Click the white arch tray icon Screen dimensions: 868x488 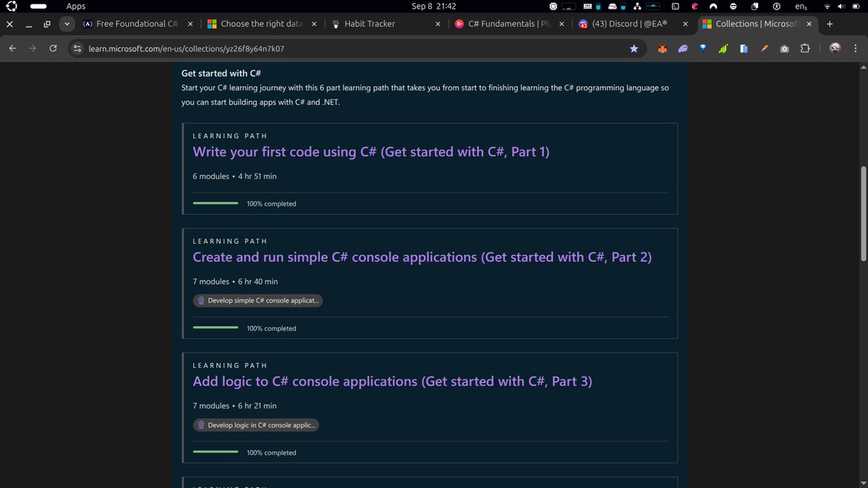tap(713, 7)
